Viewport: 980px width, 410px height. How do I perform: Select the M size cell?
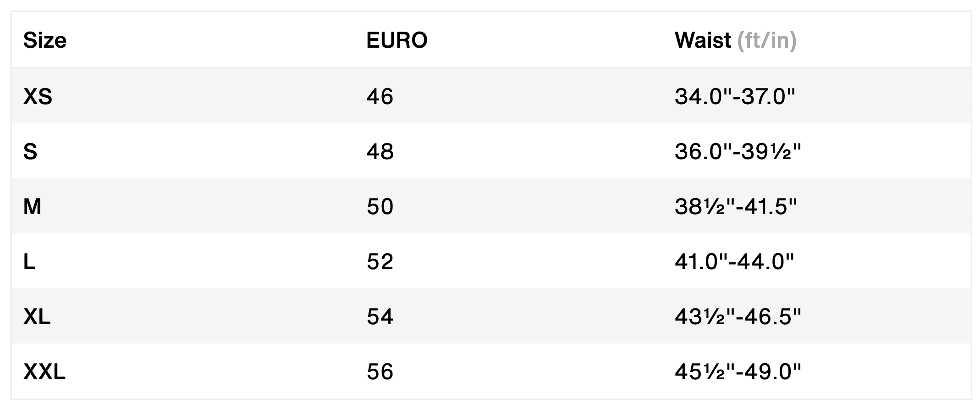tap(32, 206)
